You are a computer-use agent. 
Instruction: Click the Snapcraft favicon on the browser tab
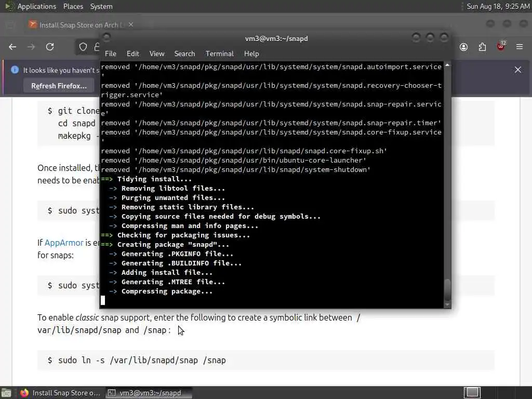(33, 24)
